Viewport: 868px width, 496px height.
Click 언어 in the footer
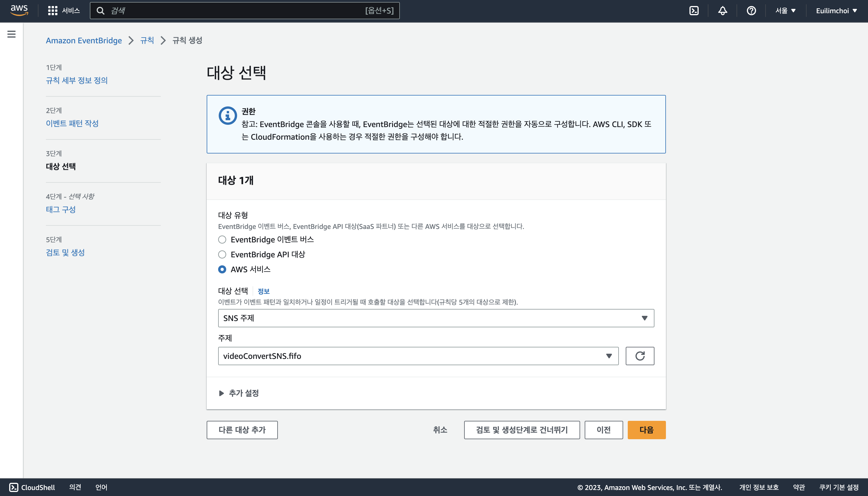tap(101, 487)
